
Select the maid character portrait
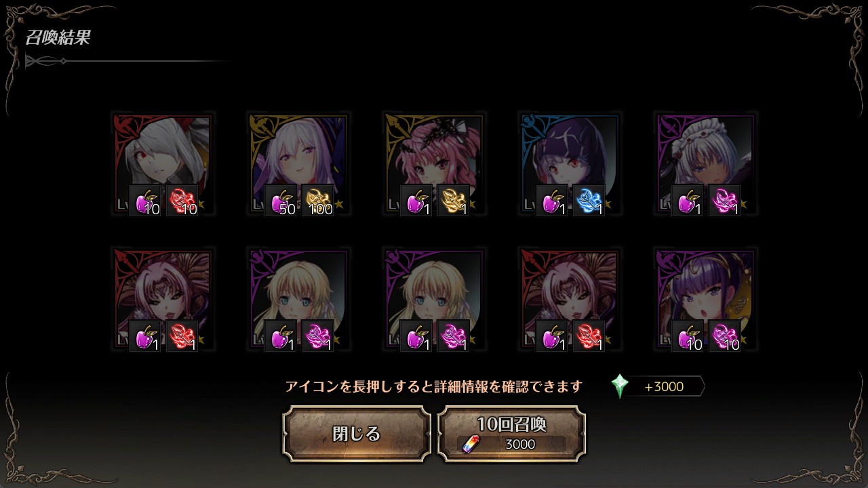[705, 165]
